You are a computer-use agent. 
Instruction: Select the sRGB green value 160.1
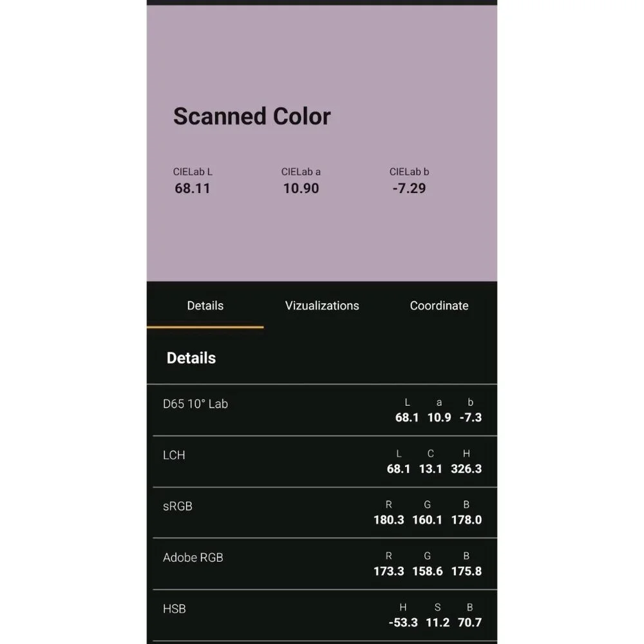click(427, 520)
